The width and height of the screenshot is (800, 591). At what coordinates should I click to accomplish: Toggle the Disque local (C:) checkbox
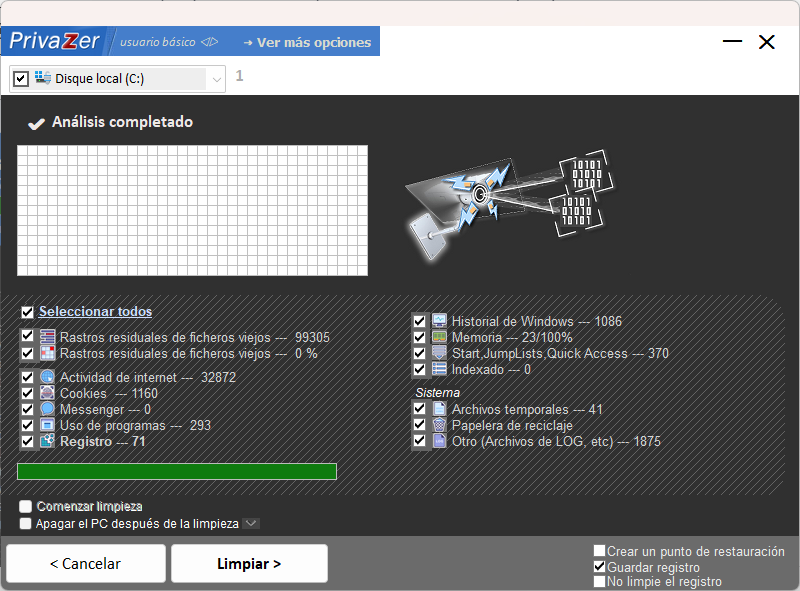click(20, 79)
